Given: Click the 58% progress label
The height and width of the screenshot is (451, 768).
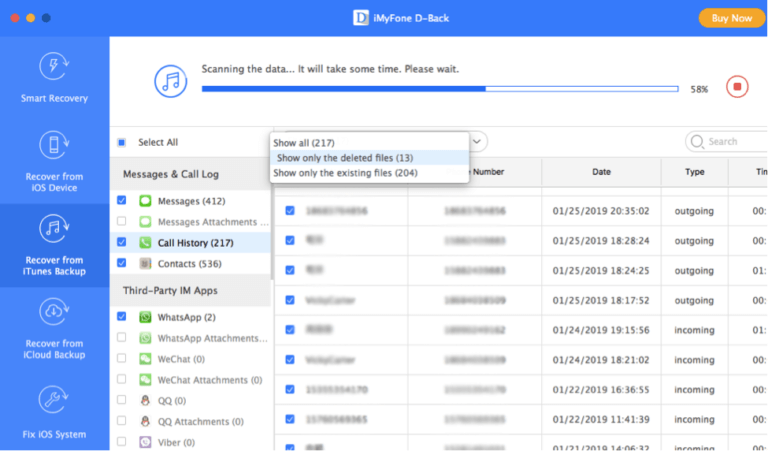Looking at the screenshot, I should [x=699, y=89].
